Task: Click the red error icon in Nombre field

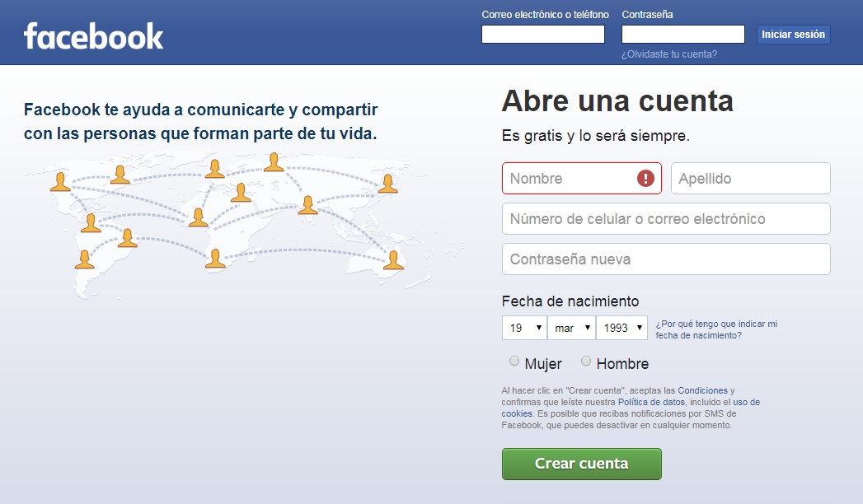Action: click(x=645, y=178)
